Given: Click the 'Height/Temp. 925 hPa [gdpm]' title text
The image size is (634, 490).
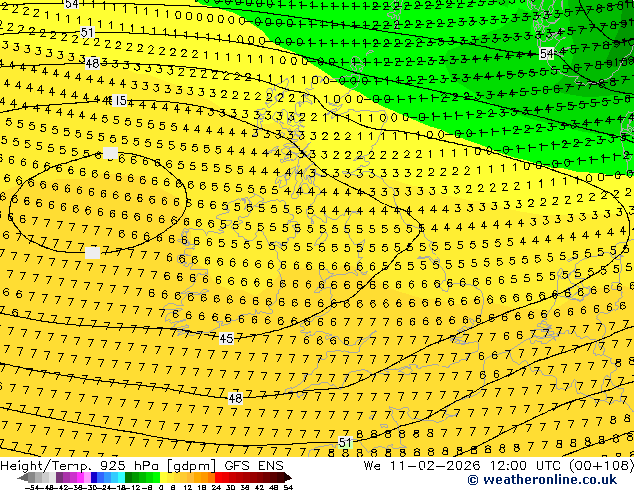Looking at the screenshot, I should tap(110, 465).
